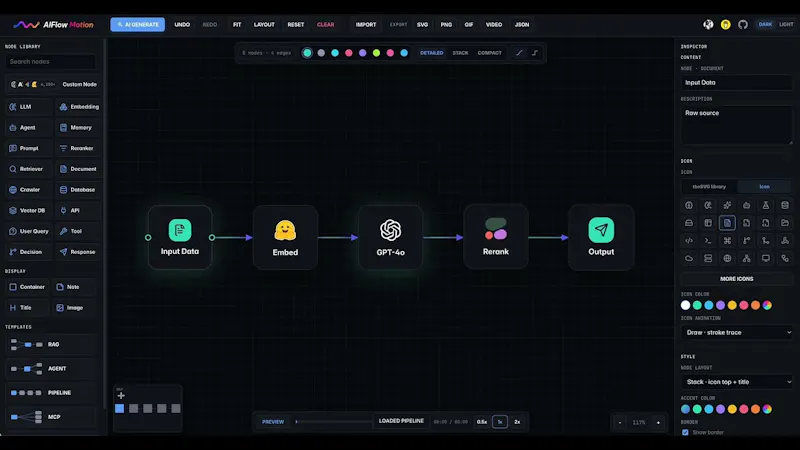Add an API node
800x450 pixels.
pos(79,210)
